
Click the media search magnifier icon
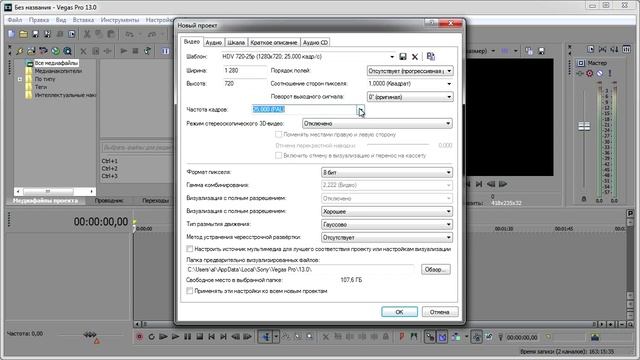pyautogui.click(x=67, y=51)
